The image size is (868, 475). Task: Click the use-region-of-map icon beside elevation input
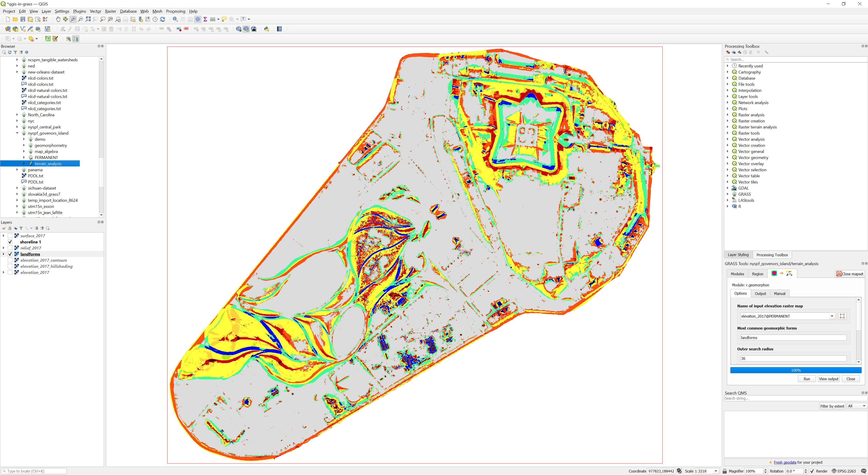point(842,316)
